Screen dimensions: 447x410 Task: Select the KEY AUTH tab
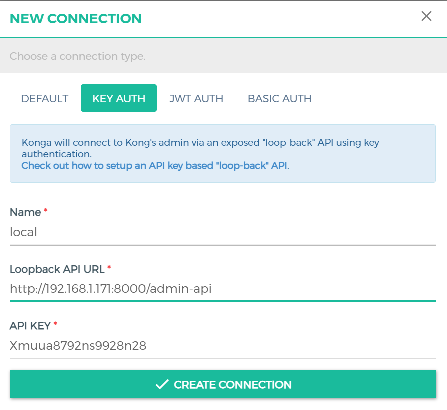[119, 98]
